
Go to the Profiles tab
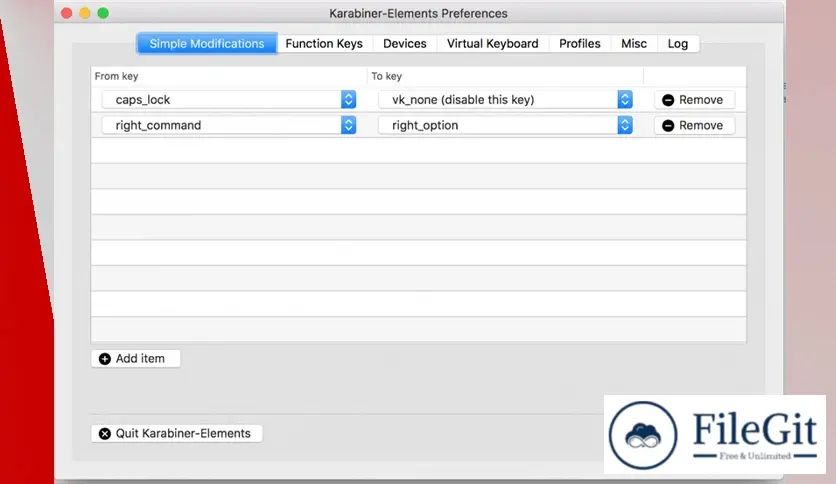tap(580, 44)
